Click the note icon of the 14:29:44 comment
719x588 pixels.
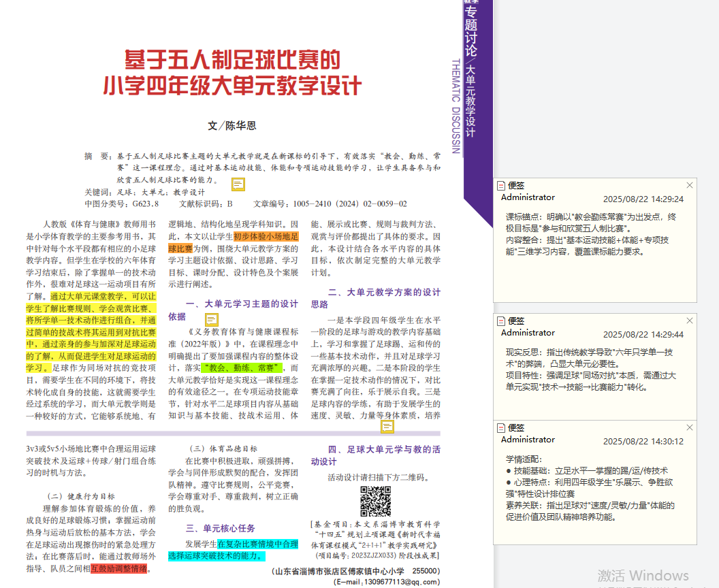pyautogui.click(x=501, y=321)
